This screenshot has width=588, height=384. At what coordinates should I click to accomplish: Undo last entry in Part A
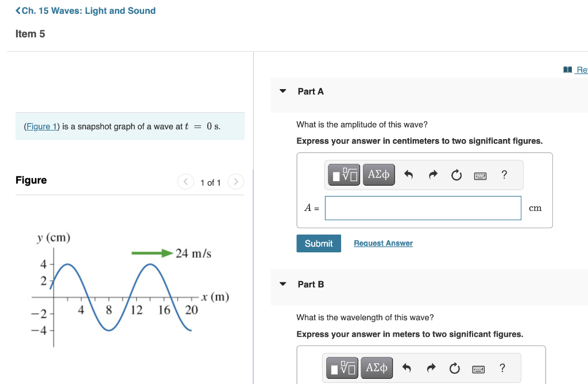click(408, 175)
